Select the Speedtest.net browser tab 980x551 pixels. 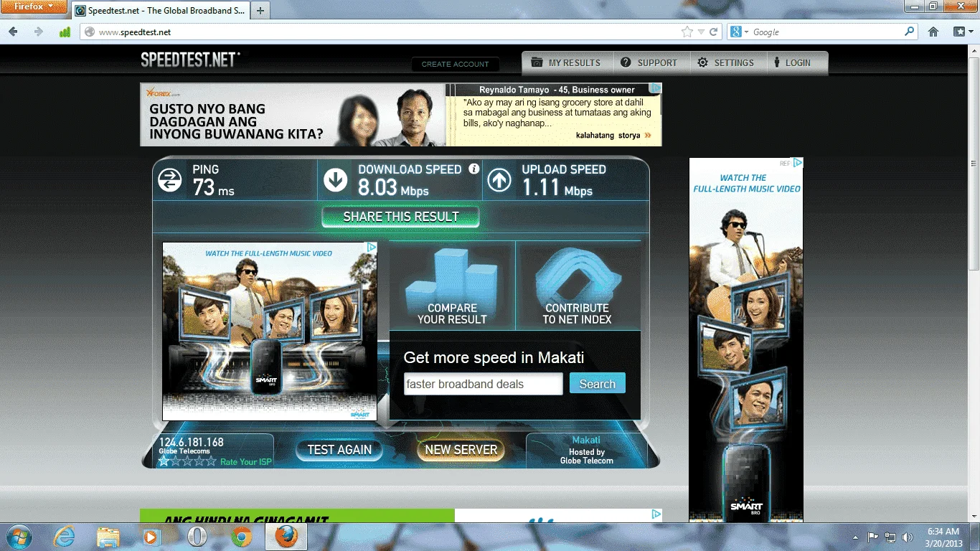(160, 11)
